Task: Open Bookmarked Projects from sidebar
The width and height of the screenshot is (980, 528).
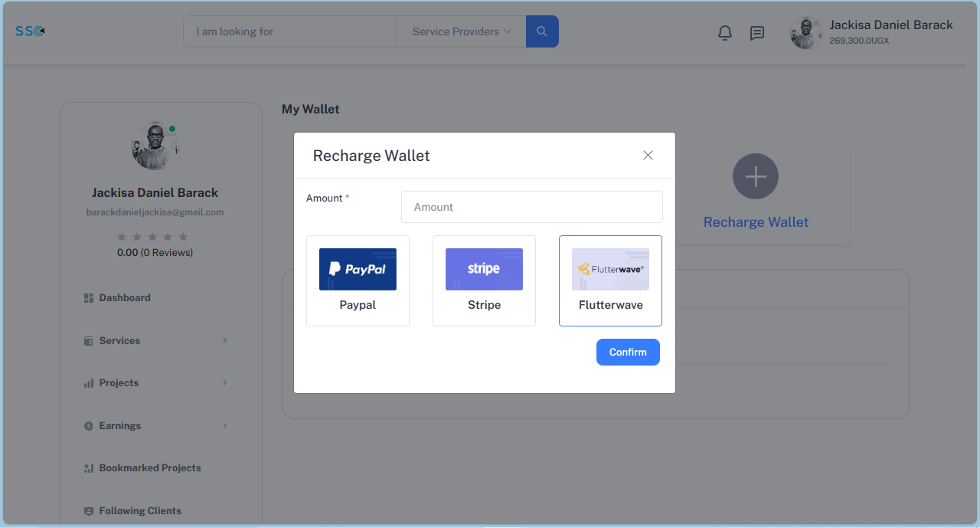Action: click(x=149, y=467)
